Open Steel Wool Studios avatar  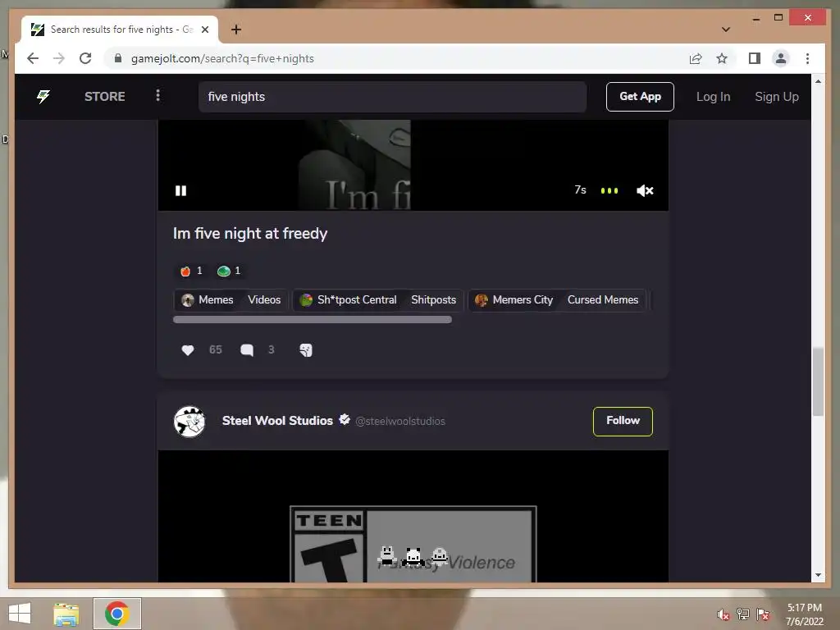tap(189, 422)
